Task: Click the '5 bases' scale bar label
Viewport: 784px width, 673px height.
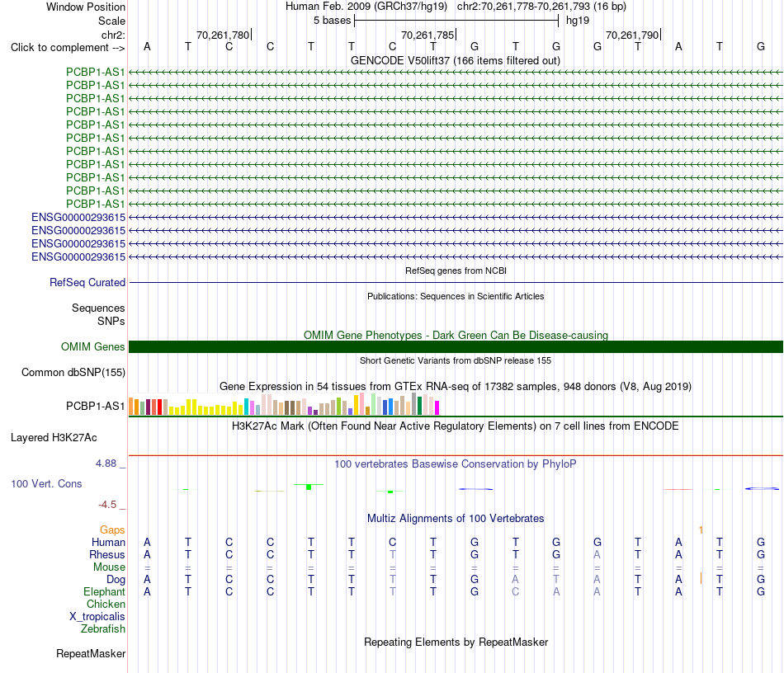Action: tap(332, 21)
